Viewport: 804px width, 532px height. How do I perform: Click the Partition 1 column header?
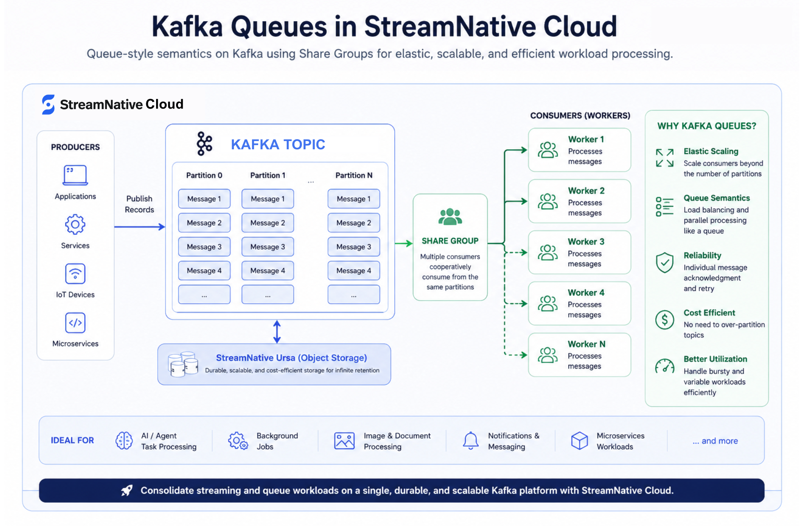pyautogui.click(x=268, y=175)
